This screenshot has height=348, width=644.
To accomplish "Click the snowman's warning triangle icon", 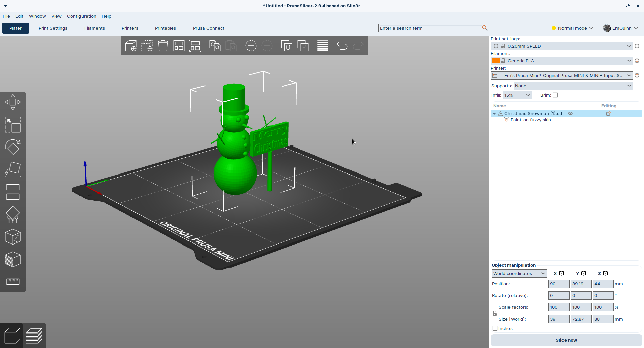I will point(500,114).
